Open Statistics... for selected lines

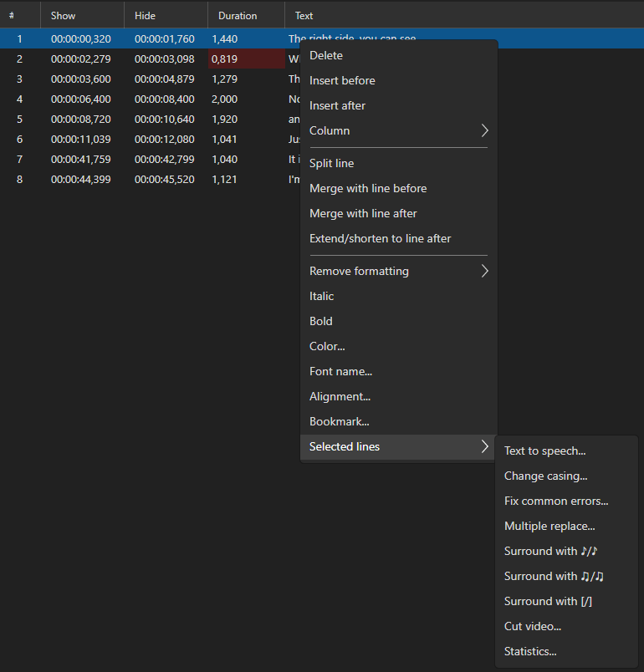click(x=530, y=652)
